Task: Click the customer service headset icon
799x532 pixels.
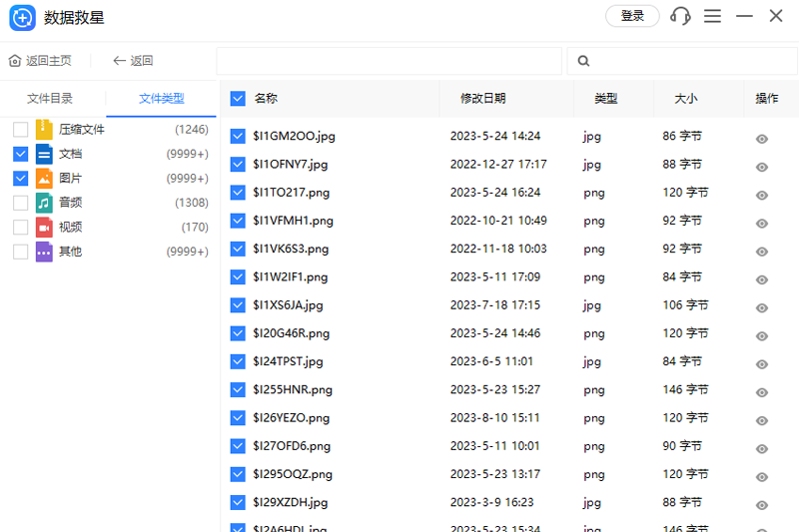Action: click(681, 16)
